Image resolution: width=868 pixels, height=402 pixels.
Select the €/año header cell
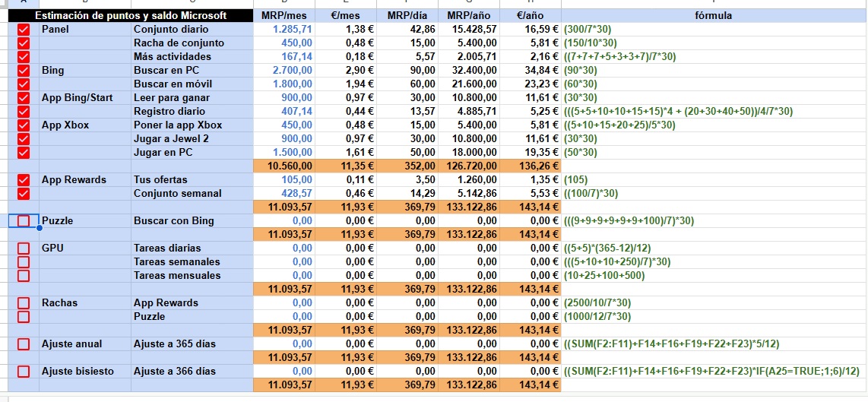(x=530, y=16)
